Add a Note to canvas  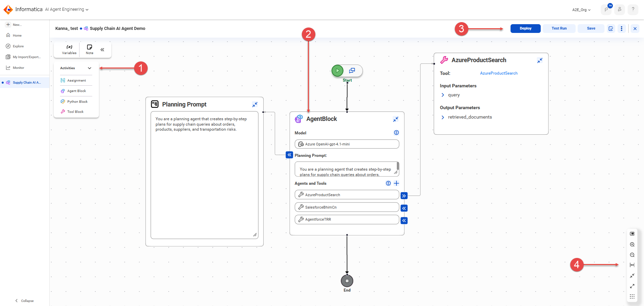coord(90,50)
